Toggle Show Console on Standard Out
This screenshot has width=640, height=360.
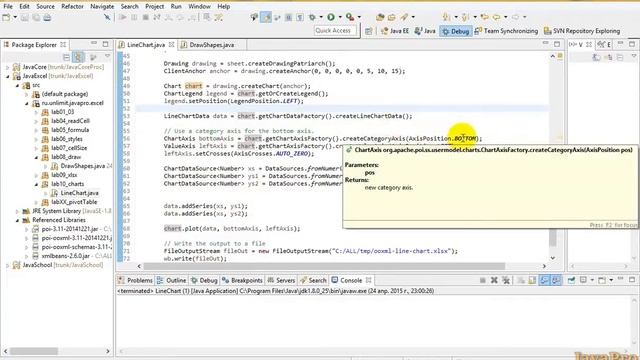544,280
